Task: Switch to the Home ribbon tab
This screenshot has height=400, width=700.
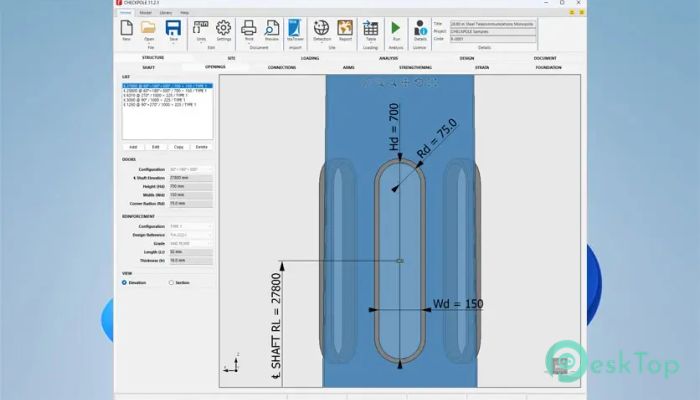Action: [x=125, y=12]
